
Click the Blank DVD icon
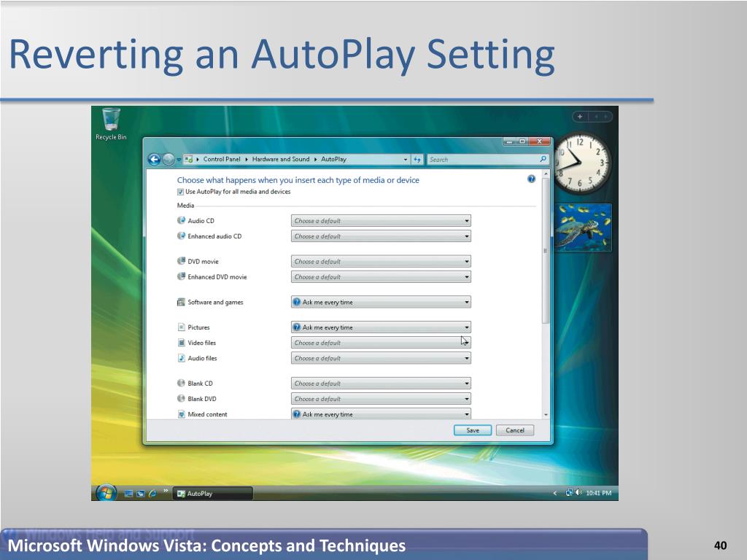pos(181,399)
